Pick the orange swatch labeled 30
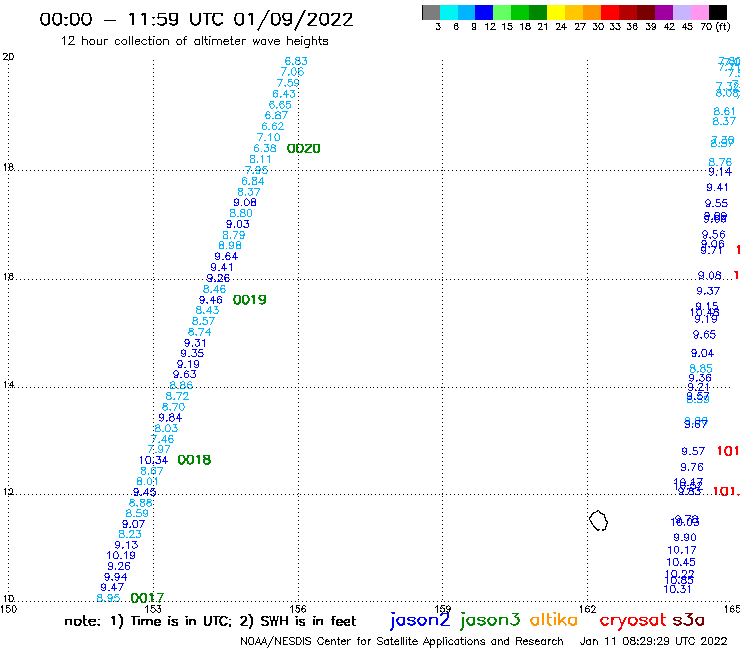 click(592, 12)
